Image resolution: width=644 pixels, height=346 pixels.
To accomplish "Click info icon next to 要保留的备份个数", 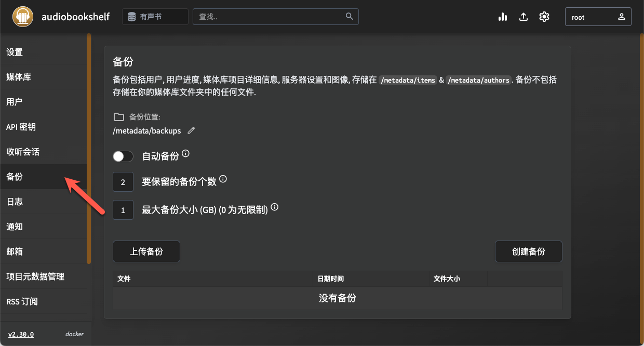I will 223,179.
